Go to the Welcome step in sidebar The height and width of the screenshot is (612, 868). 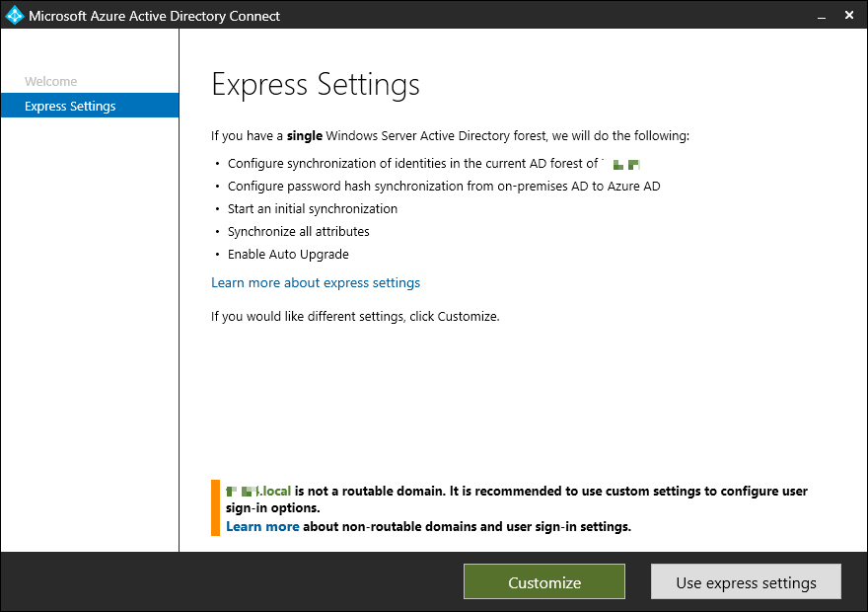point(50,81)
